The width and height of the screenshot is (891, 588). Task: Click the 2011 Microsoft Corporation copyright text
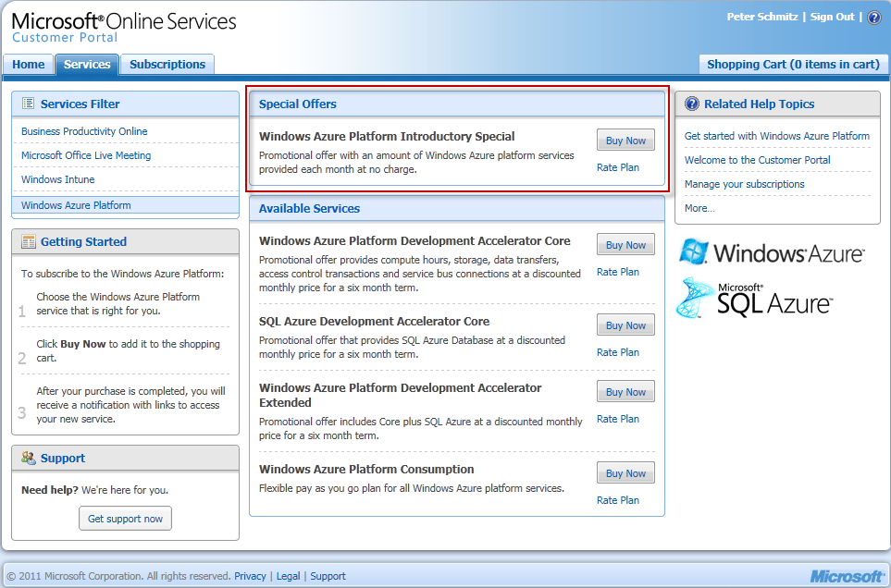coord(118,576)
